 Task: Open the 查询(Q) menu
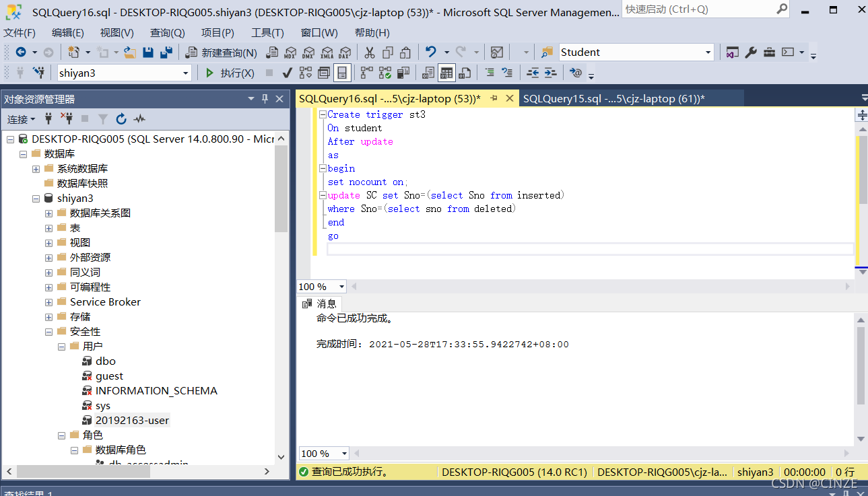tap(167, 33)
